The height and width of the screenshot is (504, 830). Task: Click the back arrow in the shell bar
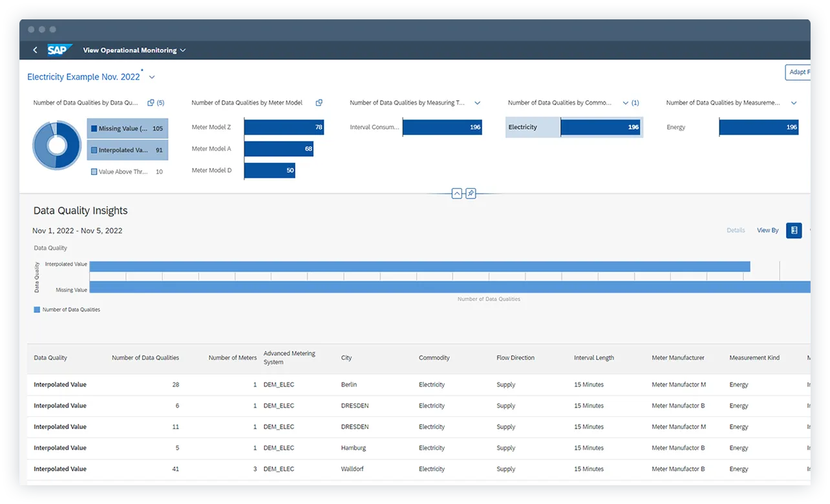[35, 50]
